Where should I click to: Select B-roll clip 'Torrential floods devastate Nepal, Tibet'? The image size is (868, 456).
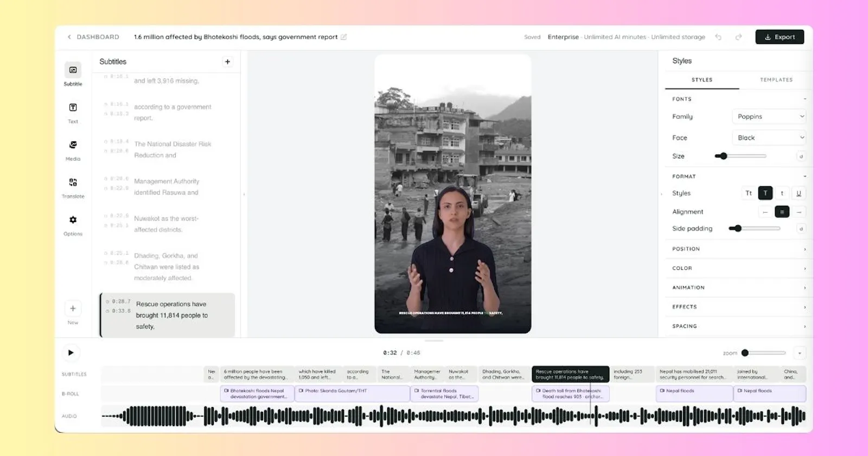444,394
